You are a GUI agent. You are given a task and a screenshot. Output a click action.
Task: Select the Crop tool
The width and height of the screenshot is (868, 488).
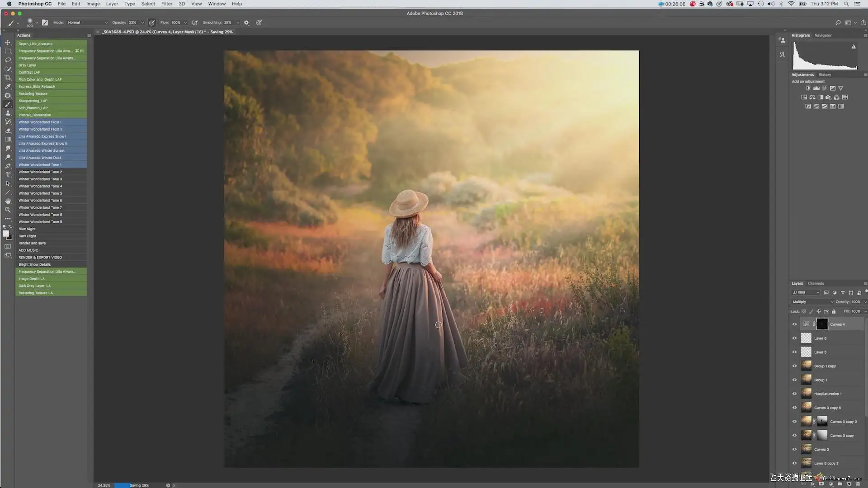[x=8, y=78]
